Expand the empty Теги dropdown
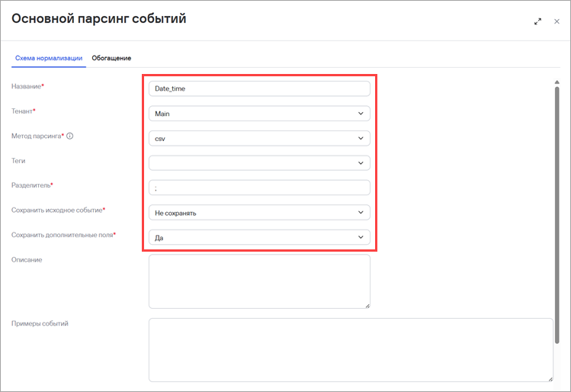This screenshot has width=571, height=392. click(x=259, y=163)
